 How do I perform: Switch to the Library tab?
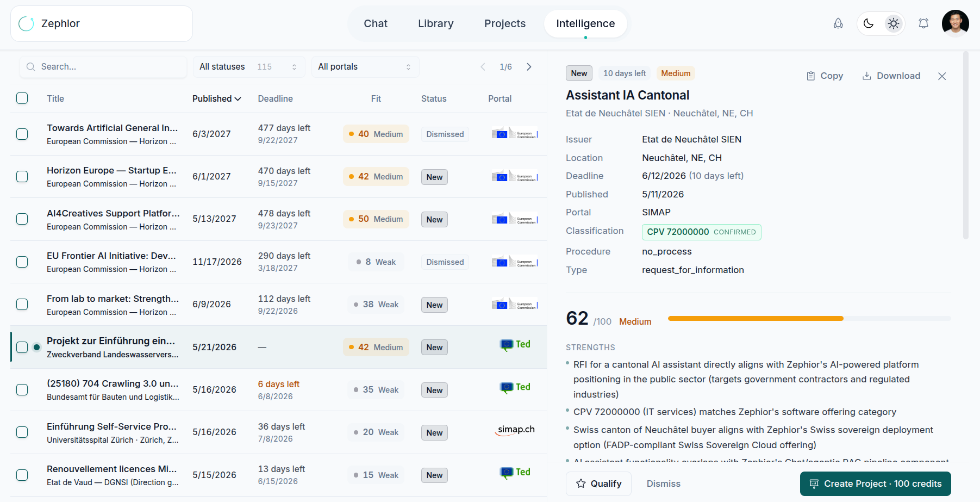click(436, 23)
